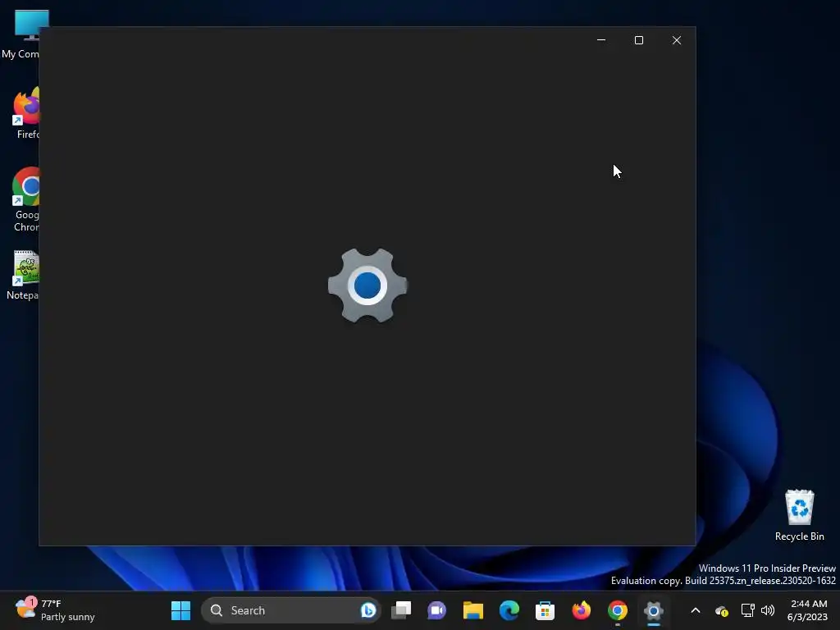
Task: Open the volume speaker tray icon
Action: 768,610
